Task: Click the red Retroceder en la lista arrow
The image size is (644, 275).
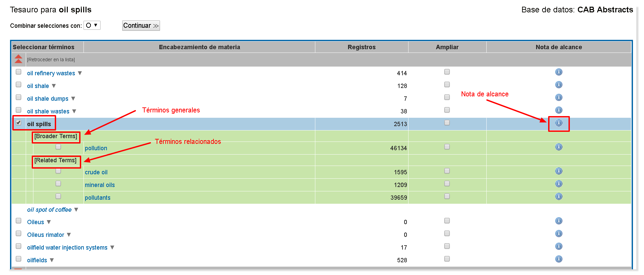Action: pyautogui.click(x=18, y=59)
